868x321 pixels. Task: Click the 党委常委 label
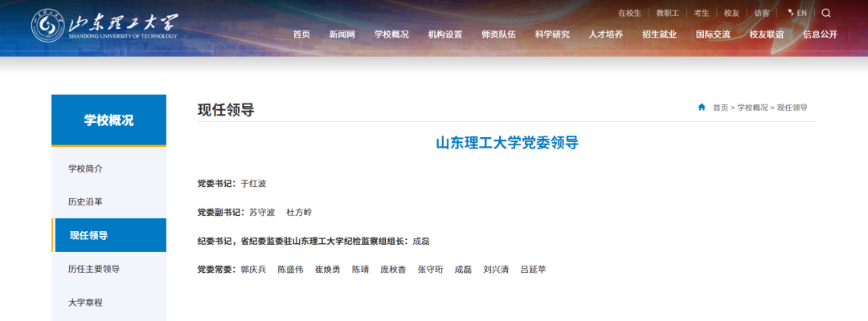218,270
